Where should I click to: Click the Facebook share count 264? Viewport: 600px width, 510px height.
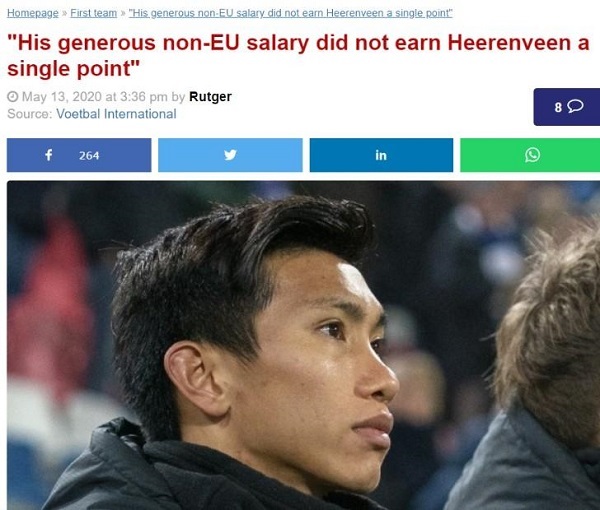(89, 155)
